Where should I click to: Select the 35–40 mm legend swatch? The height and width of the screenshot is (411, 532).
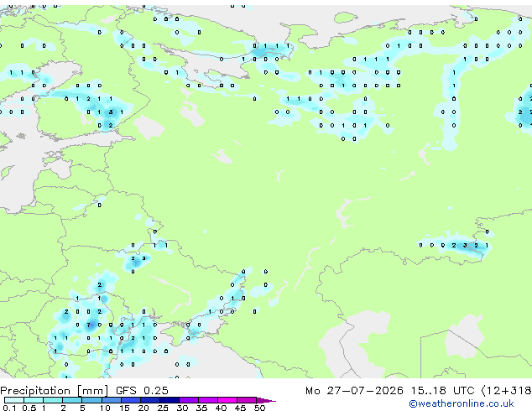tap(207, 400)
